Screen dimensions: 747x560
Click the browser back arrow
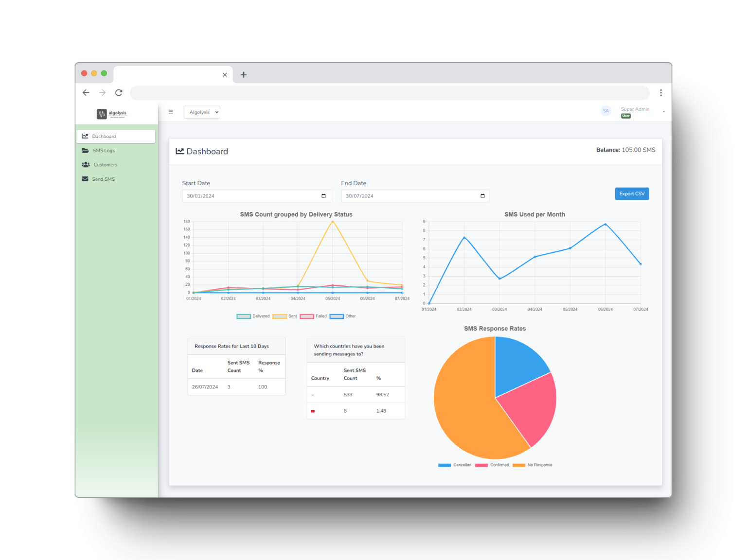click(86, 92)
